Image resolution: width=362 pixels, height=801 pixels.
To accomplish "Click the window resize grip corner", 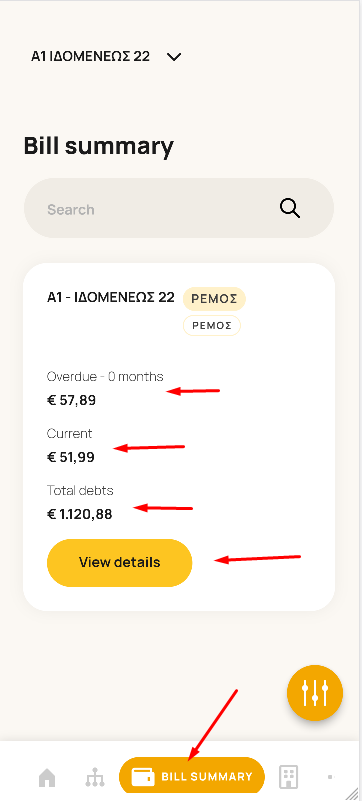I will pos(352,793).
